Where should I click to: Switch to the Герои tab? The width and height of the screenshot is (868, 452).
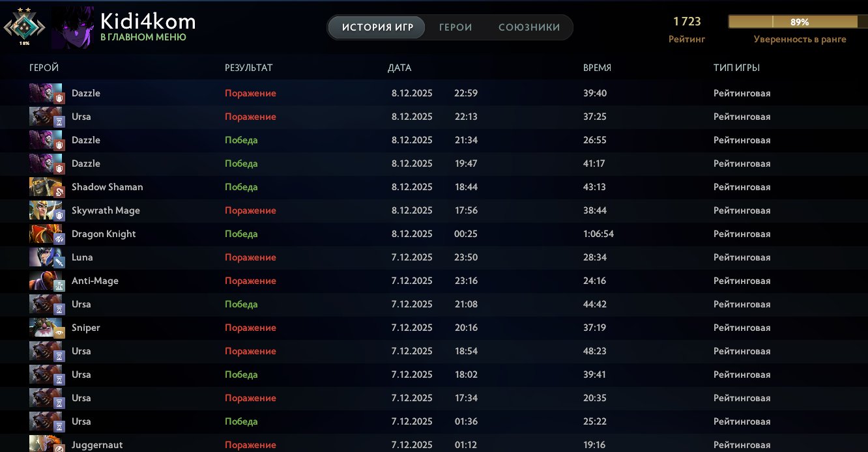(x=456, y=27)
